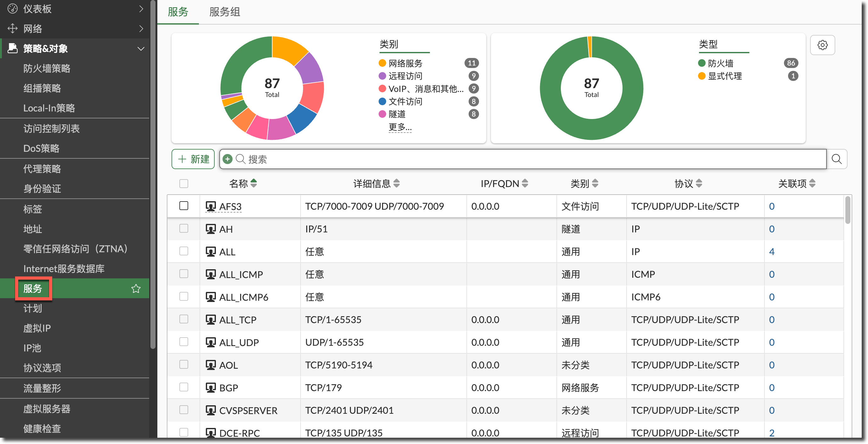
Task: Open DCE-RPC reference count 2
Action: click(x=772, y=433)
